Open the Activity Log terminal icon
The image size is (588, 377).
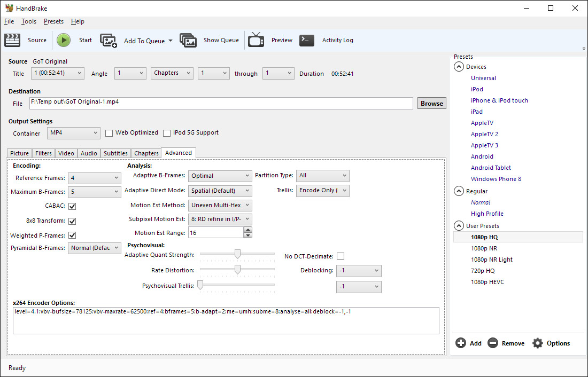click(x=307, y=40)
